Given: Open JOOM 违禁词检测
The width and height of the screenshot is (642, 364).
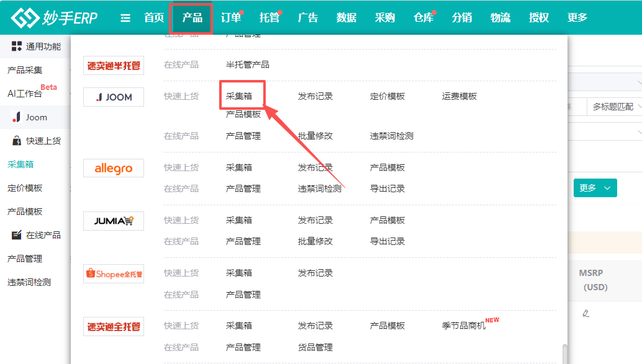Looking at the screenshot, I should pyautogui.click(x=392, y=136).
